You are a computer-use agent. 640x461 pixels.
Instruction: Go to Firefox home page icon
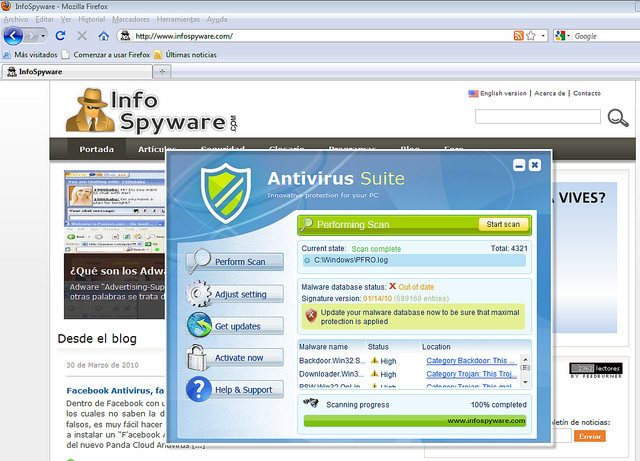[103, 36]
